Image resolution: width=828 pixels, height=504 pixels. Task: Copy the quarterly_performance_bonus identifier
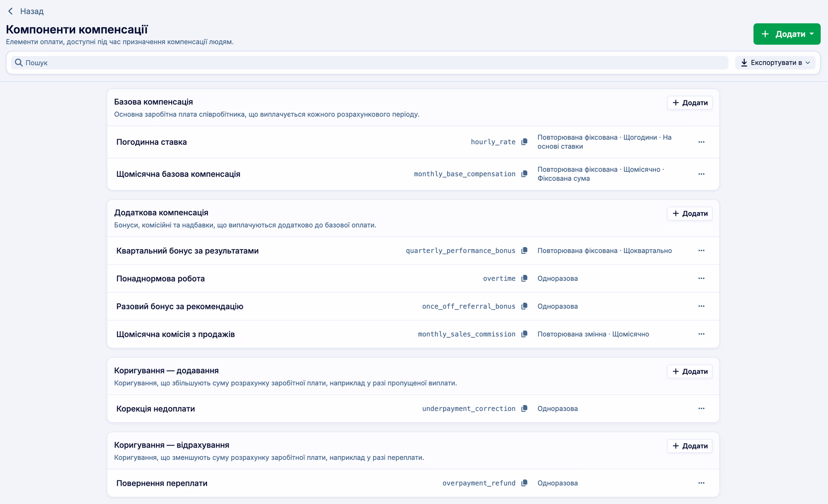(524, 250)
